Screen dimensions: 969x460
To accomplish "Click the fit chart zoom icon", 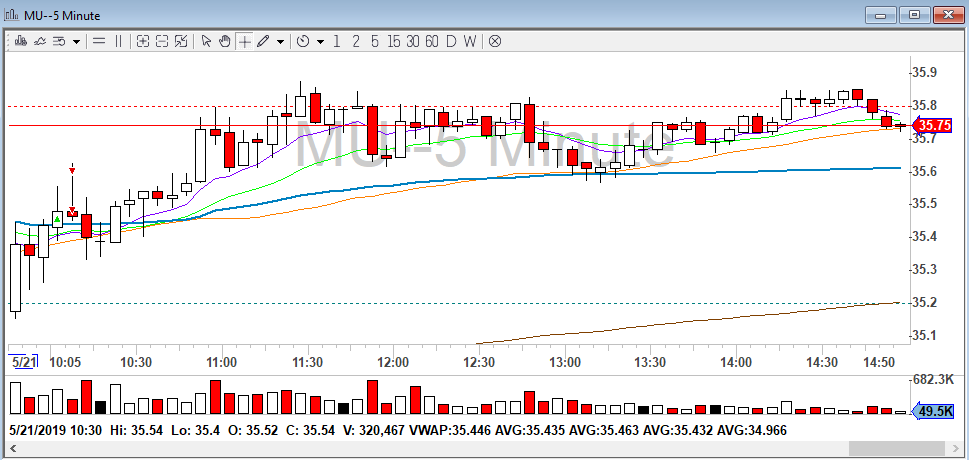I will [181, 41].
